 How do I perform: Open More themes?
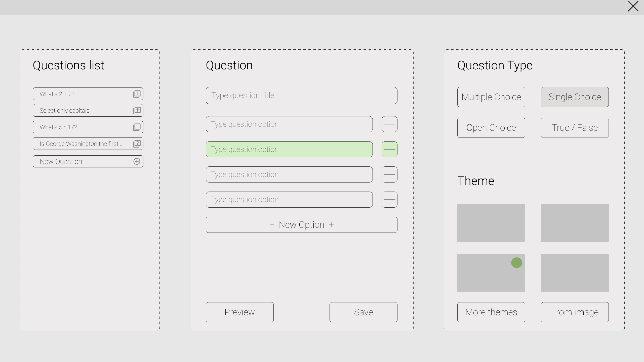point(491,312)
